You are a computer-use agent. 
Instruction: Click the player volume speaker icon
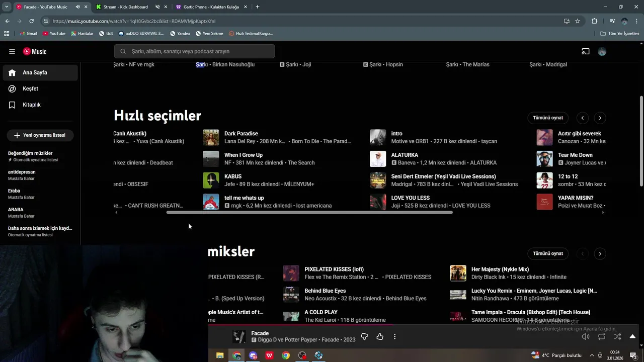pyautogui.click(x=586, y=336)
